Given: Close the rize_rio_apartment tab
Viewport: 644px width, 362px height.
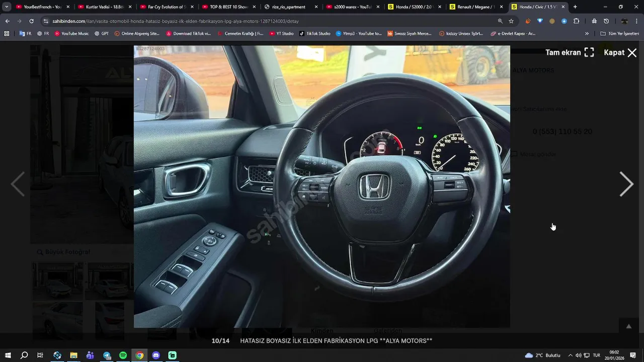Looking at the screenshot, I should click(x=316, y=7).
